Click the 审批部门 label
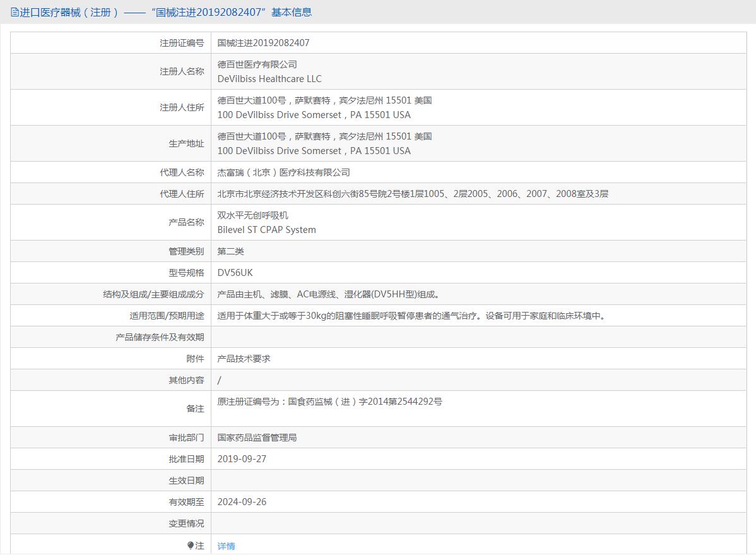The image size is (756, 555). tap(186, 438)
